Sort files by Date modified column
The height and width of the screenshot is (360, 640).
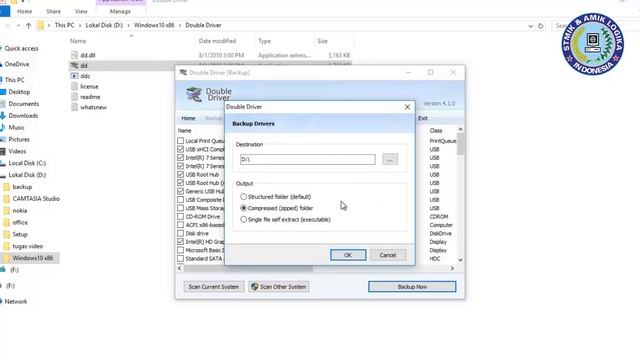coord(217,41)
